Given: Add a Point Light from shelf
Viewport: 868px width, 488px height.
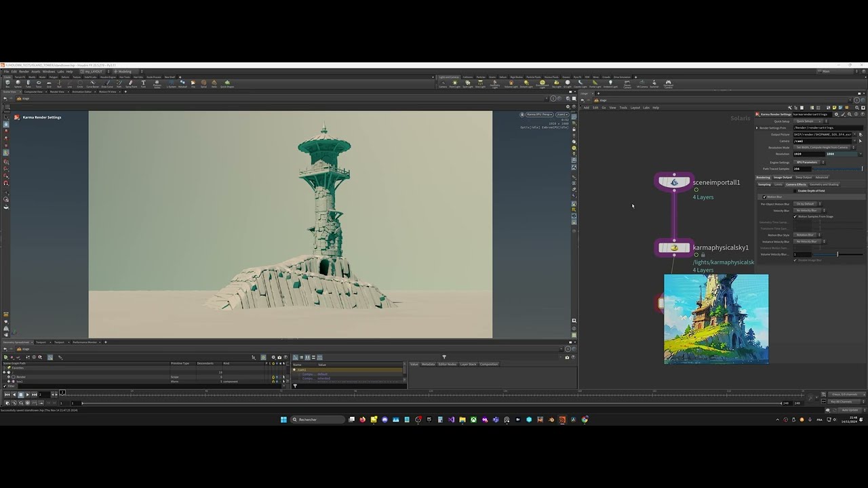Looking at the screenshot, I should click(455, 83).
